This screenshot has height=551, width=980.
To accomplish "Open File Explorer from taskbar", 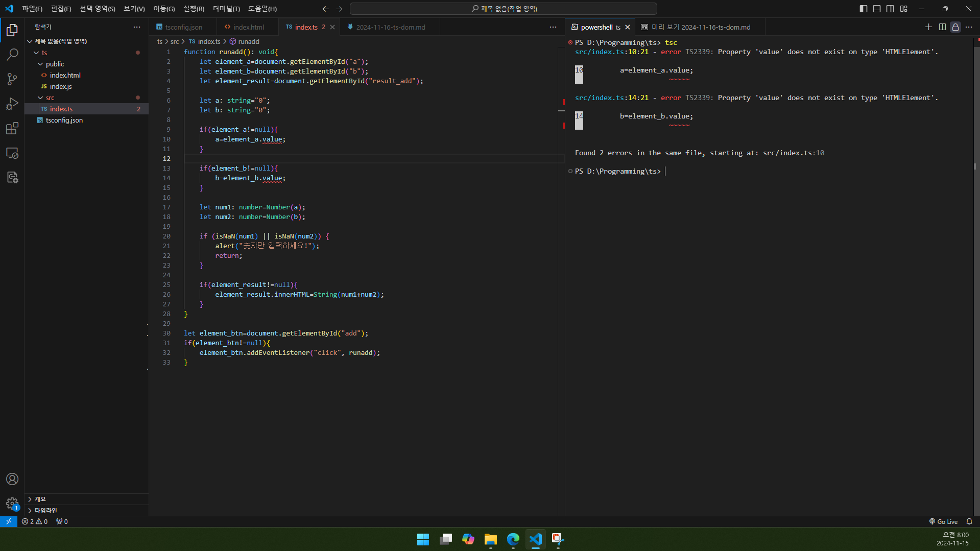I will (491, 539).
